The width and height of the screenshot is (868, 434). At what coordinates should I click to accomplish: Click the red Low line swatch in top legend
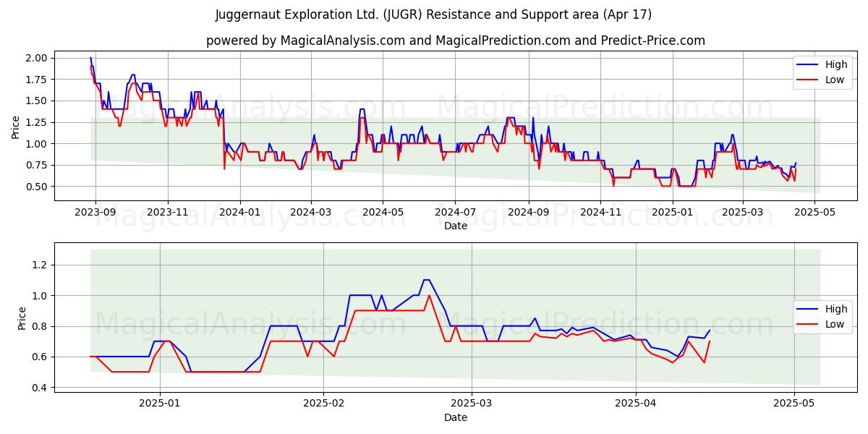click(x=808, y=80)
